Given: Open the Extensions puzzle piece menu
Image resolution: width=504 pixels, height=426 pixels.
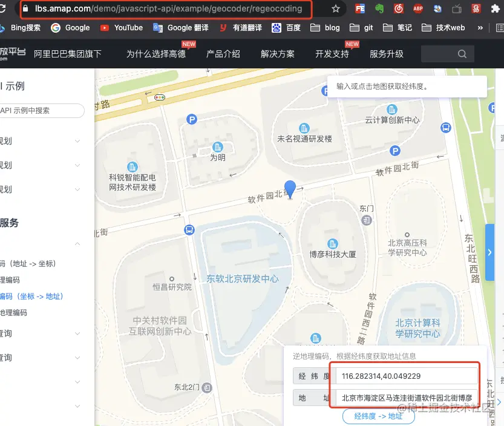Looking at the screenshot, I should point(496,8).
